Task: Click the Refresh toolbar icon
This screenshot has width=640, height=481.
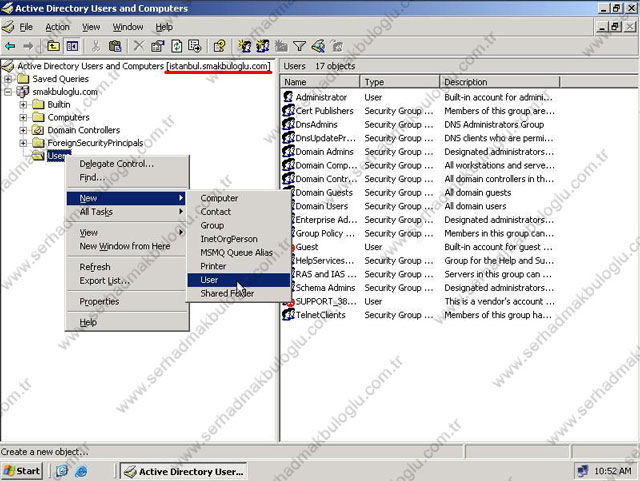Action: 177,46
